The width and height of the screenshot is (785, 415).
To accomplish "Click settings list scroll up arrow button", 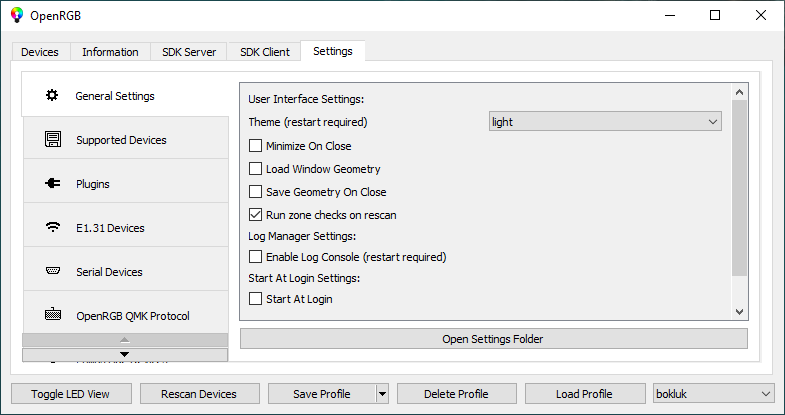I will [x=125, y=340].
